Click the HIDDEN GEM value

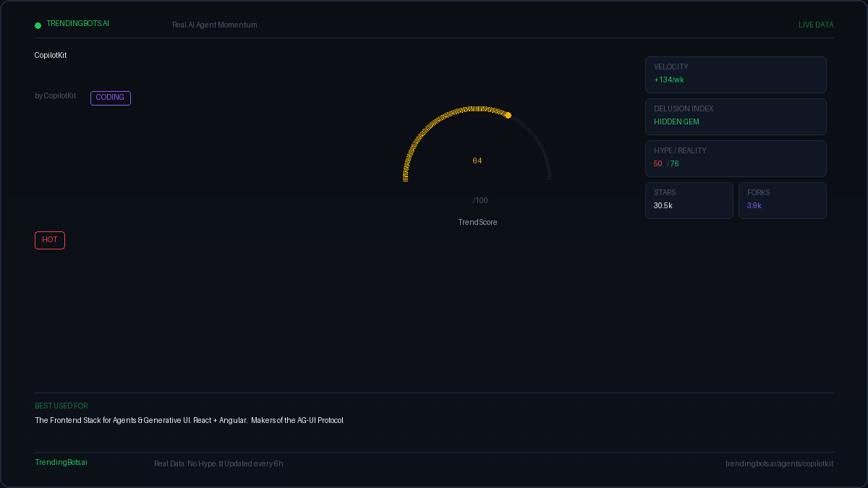click(677, 122)
